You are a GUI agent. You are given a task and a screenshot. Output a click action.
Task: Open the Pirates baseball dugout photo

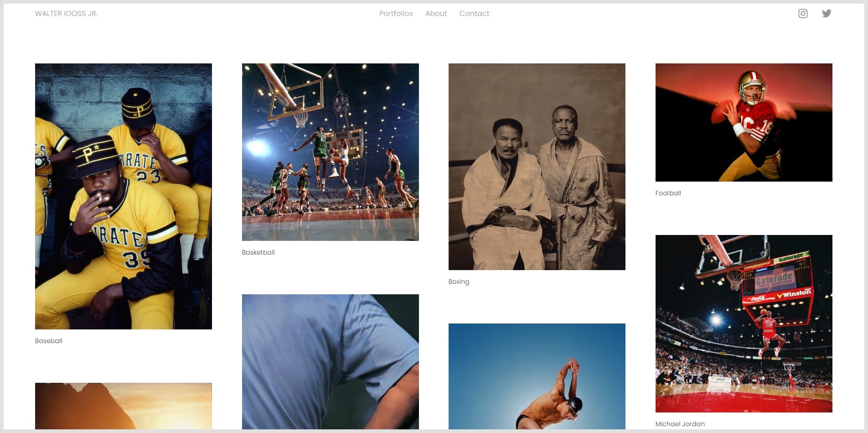(x=124, y=196)
